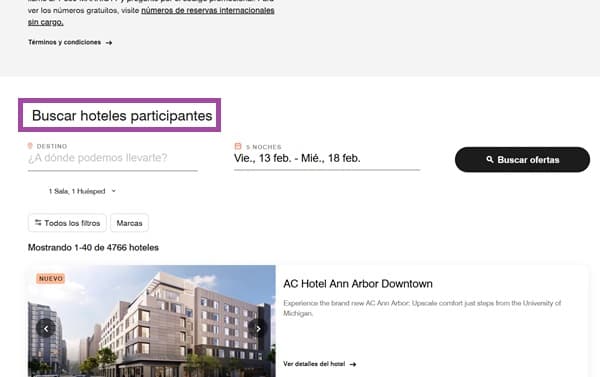Open Ver detalles del hotel link
Viewport: 600px width, 377px height.
[x=320, y=364]
